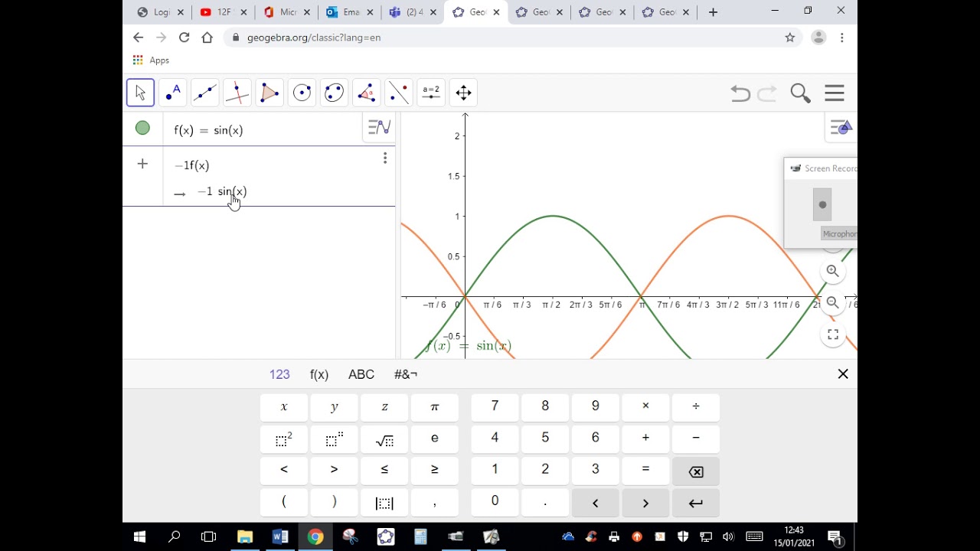Open notification center in system tray
This screenshot has width=980, height=551.
pos(835,537)
